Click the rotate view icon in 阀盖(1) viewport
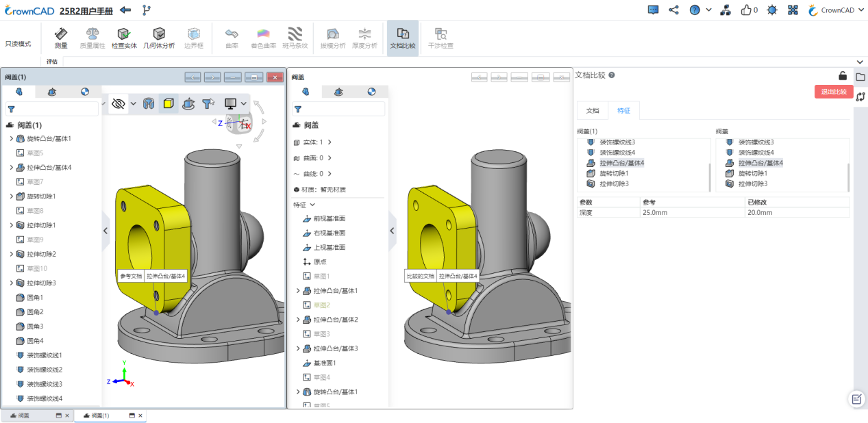 [188, 104]
